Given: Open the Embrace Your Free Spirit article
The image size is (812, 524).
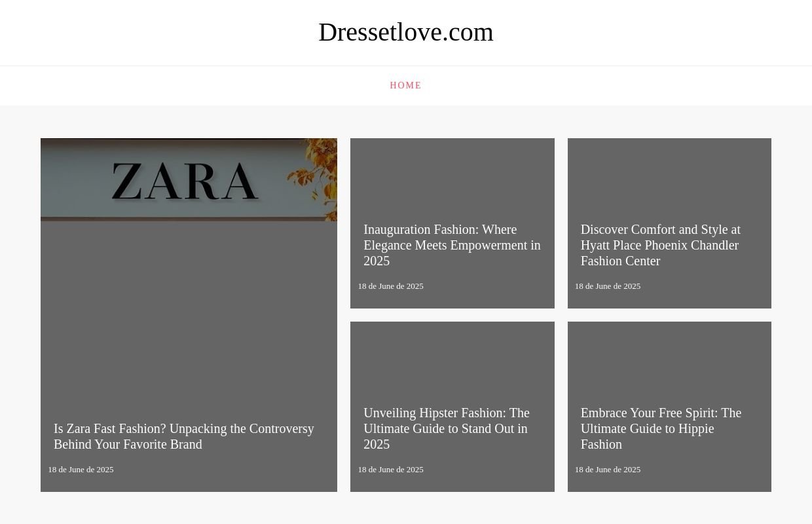Looking at the screenshot, I should [x=661, y=428].
